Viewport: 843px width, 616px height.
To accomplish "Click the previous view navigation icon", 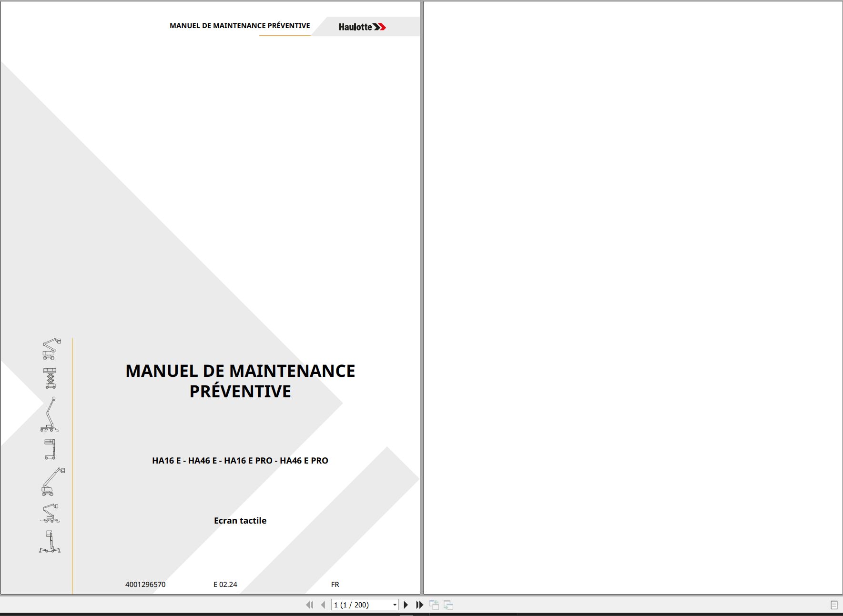I will coord(434,605).
